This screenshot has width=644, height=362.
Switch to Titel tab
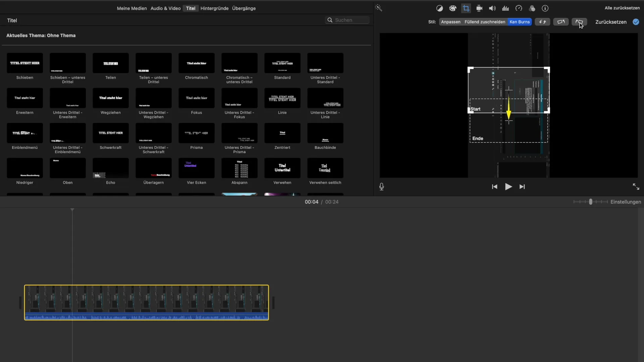coord(191,8)
